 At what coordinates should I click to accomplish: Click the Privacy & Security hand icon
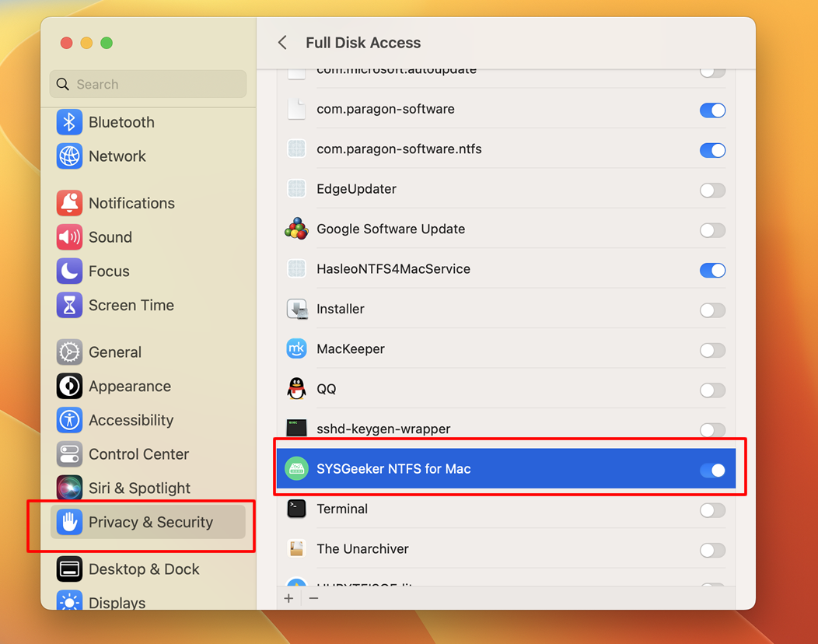tap(69, 522)
